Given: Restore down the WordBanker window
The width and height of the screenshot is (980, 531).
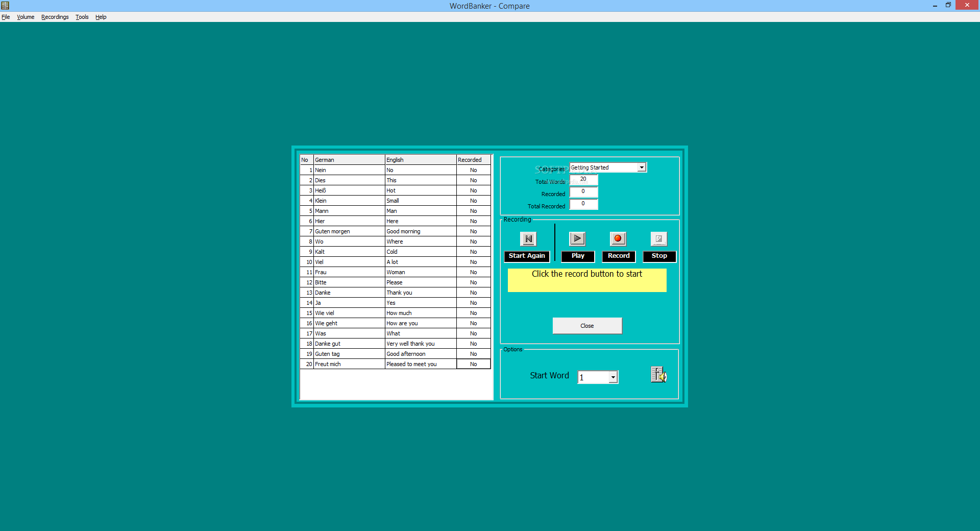Looking at the screenshot, I should pyautogui.click(x=948, y=5).
